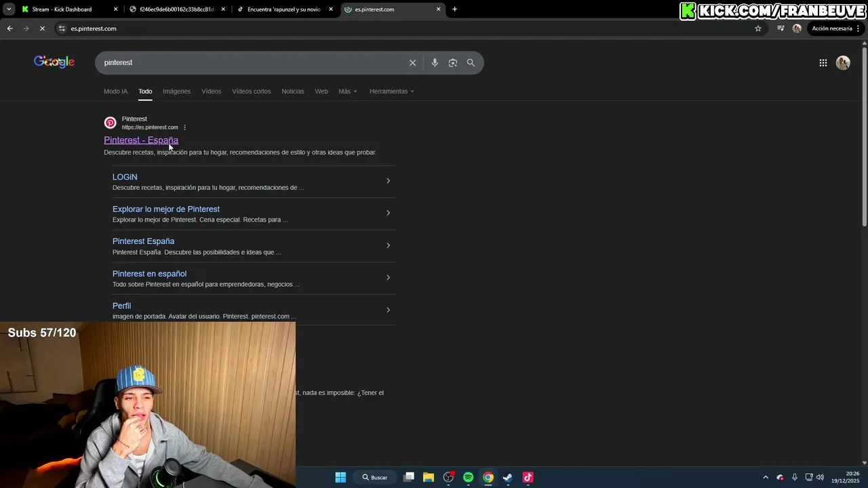868x488 pixels.
Task: Open the result options three-dot menu
Action: tap(184, 127)
